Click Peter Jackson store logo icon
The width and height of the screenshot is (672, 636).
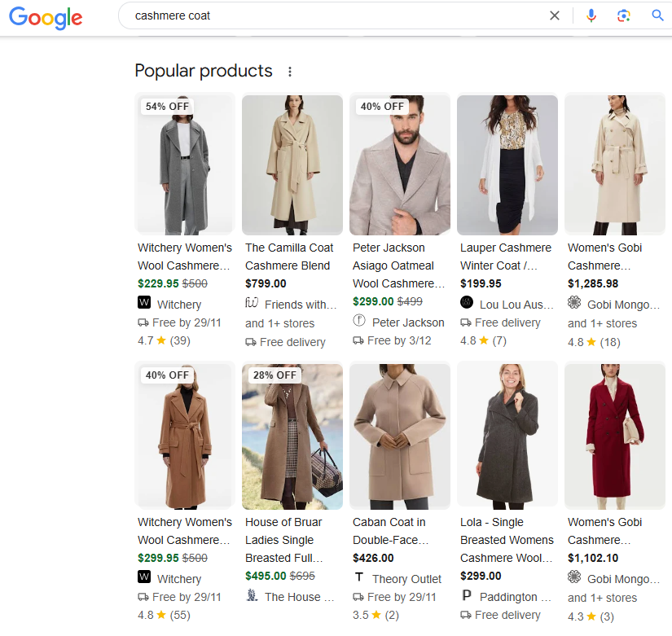tap(359, 320)
